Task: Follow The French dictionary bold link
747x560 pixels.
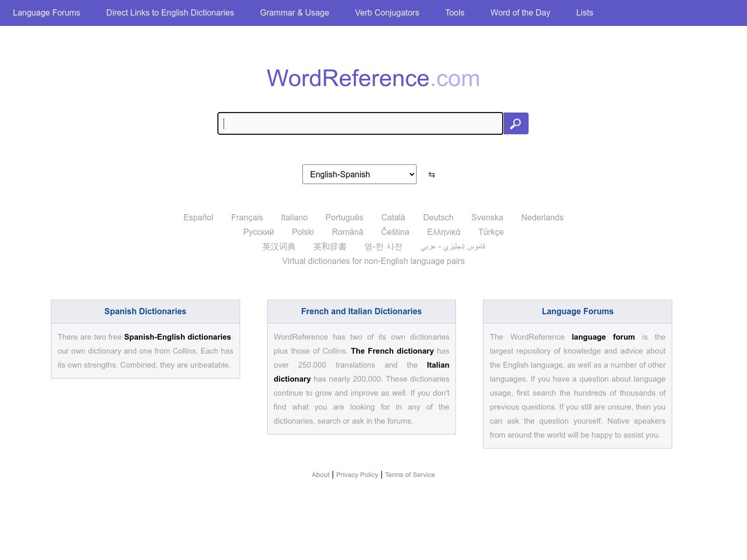Action: tap(392, 351)
